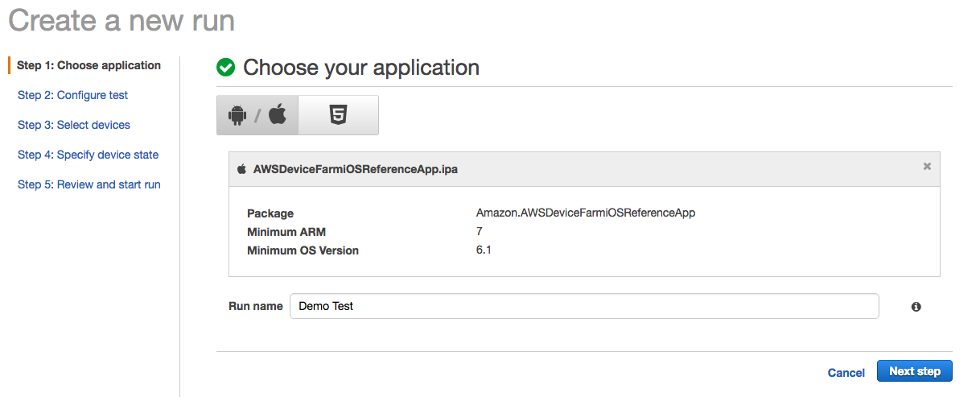Click the green checkmark next to Choose your application

(x=226, y=68)
